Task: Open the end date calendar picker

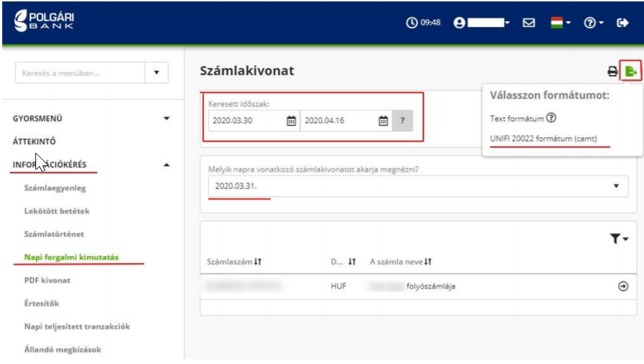Action: [383, 121]
